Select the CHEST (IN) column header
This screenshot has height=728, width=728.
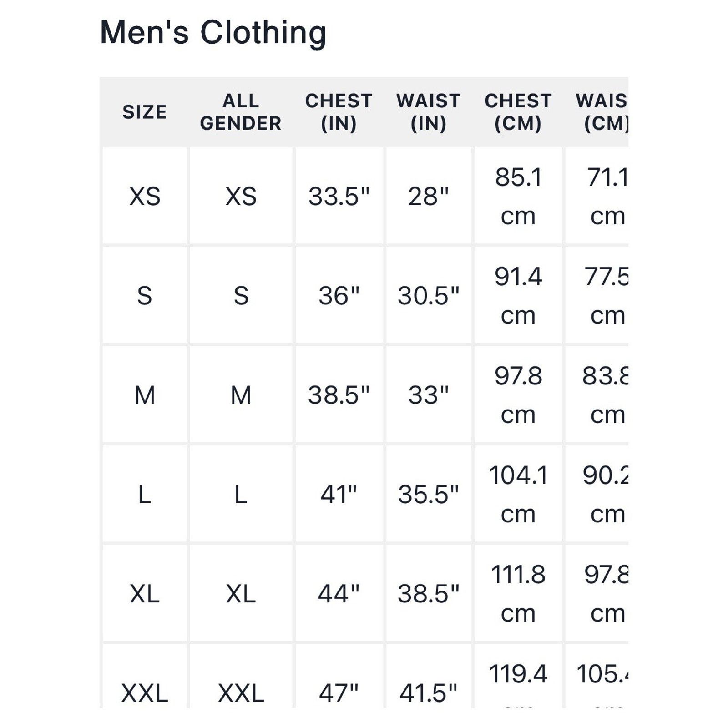[x=339, y=112]
